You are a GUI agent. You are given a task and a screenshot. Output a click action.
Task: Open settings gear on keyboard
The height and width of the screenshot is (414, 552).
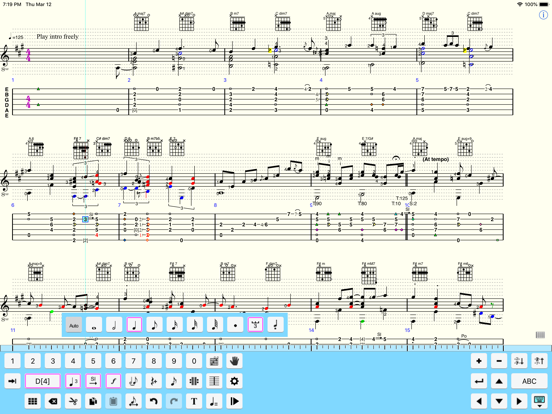pos(234,381)
